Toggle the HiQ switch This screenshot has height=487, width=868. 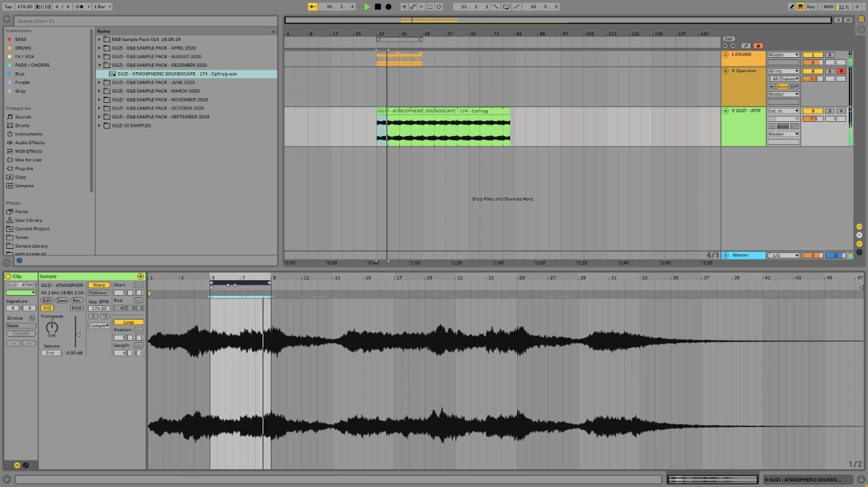pos(47,308)
